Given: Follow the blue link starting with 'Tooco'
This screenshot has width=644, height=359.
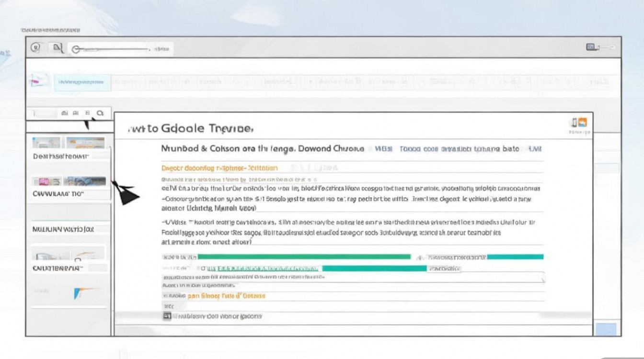Looking at the screenshot, I should [x=459, y=149].
